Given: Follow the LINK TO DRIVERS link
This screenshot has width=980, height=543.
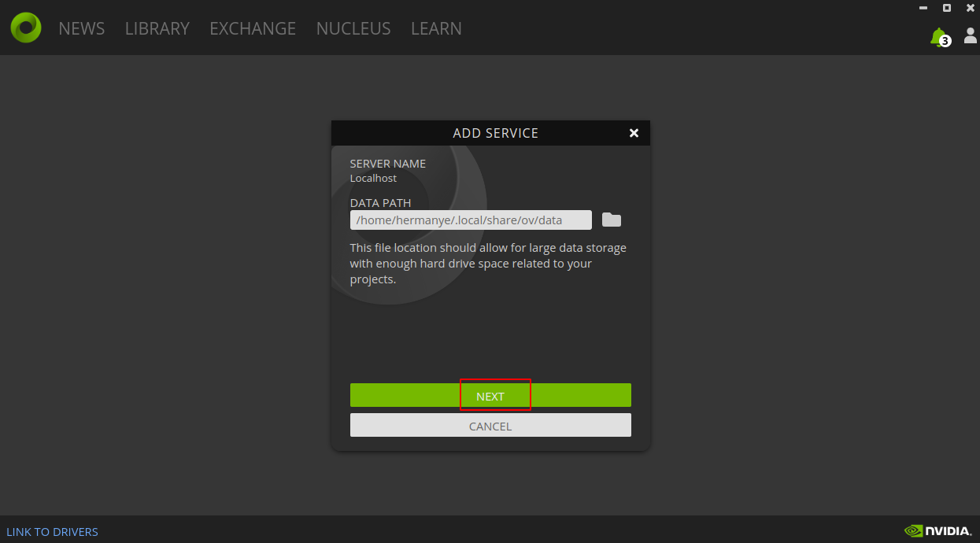Looking at the screenshot, I should [53, 532].
